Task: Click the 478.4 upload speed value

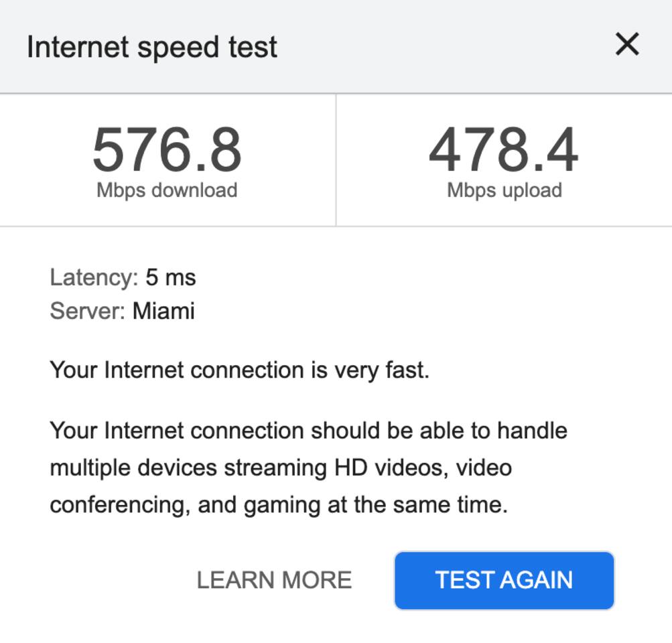Action: (x=503, y=150)
